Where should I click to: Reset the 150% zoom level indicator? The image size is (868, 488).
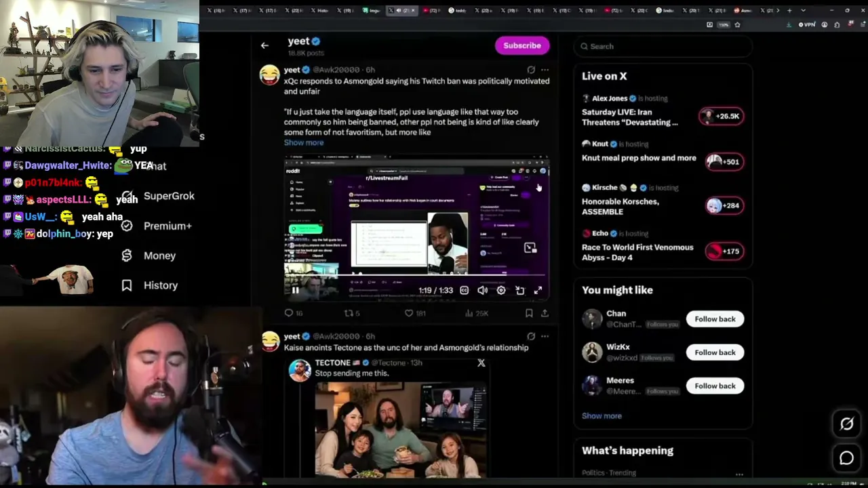point(724,25)
